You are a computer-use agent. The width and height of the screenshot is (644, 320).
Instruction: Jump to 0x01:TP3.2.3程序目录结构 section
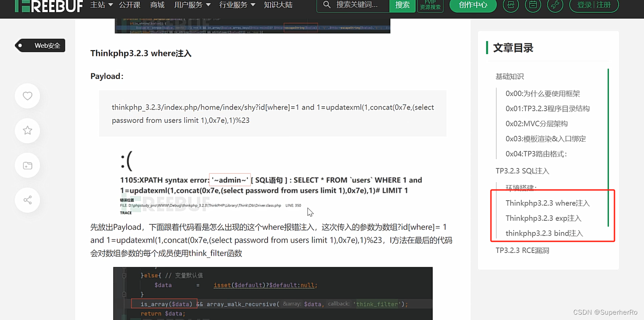(x=548, y=109)
